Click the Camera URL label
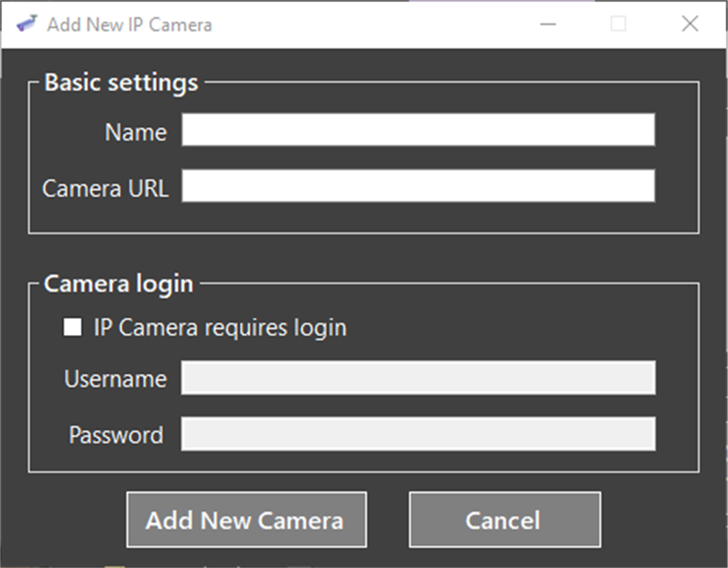Viewport: 728px width, 568px height. (105, 188)
